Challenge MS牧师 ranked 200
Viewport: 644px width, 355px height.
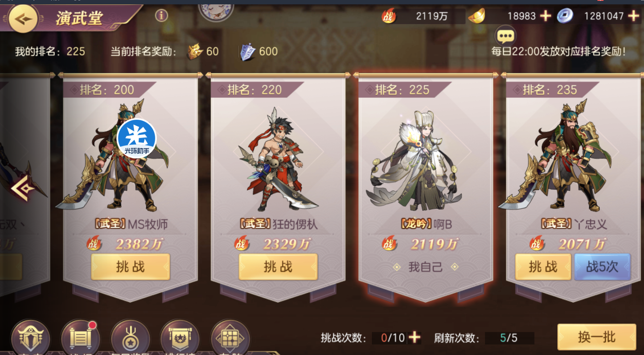131,267
